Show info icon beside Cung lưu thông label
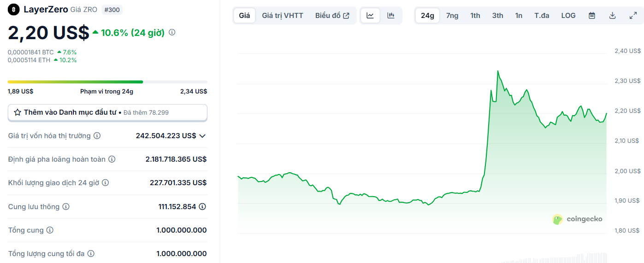 point(66,207)
